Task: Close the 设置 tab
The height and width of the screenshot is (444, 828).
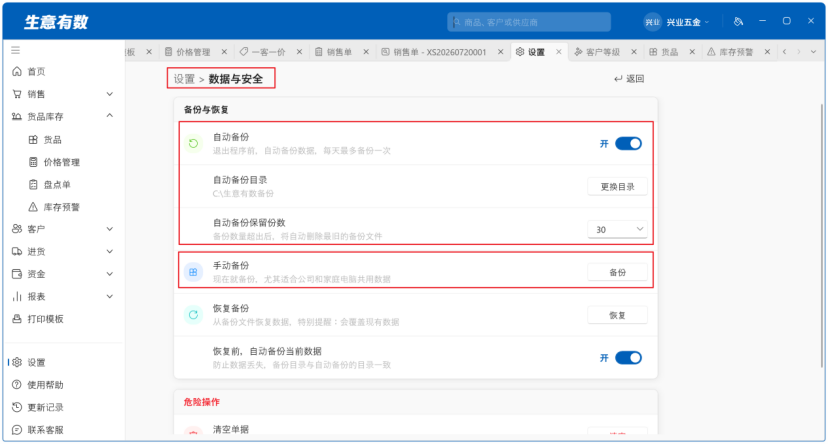Action: coord(558,52)
